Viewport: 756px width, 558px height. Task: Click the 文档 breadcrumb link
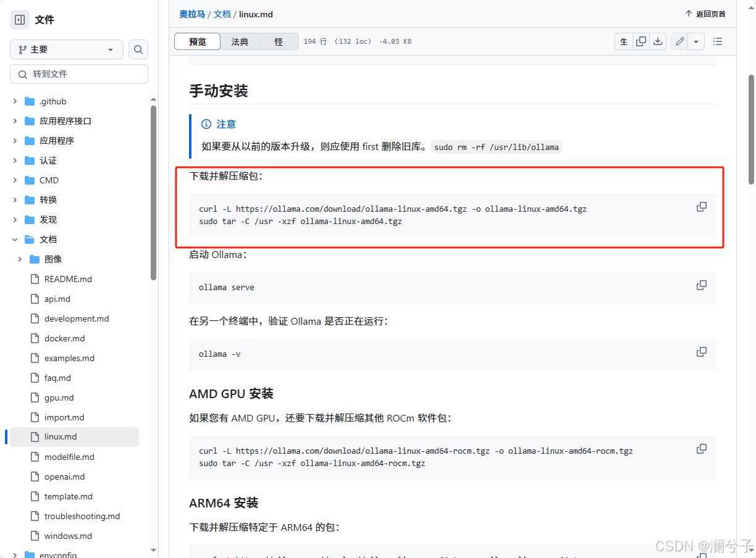tap(222, 14)
